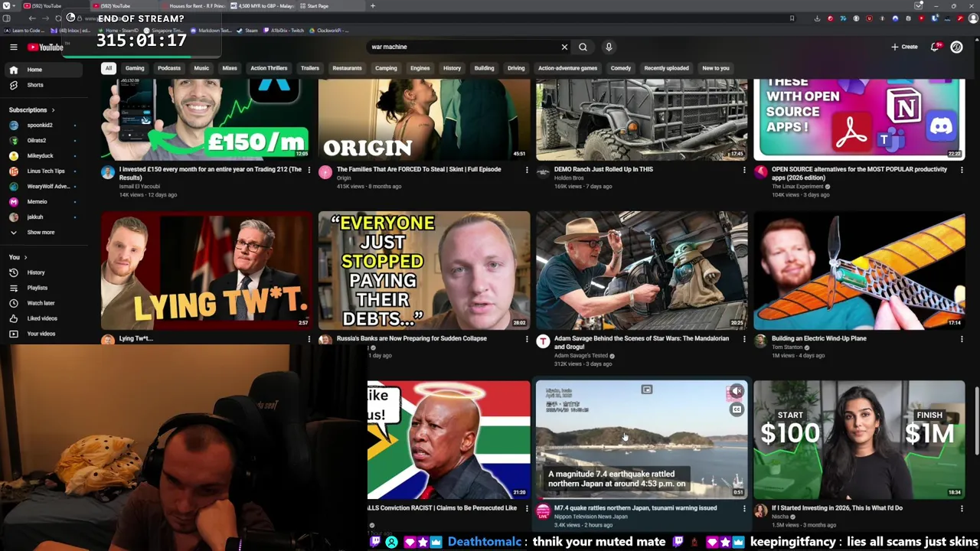This screenshot has width=980, height=551.
Task: Select the Gaming filter chip
Action: [135, 68]
